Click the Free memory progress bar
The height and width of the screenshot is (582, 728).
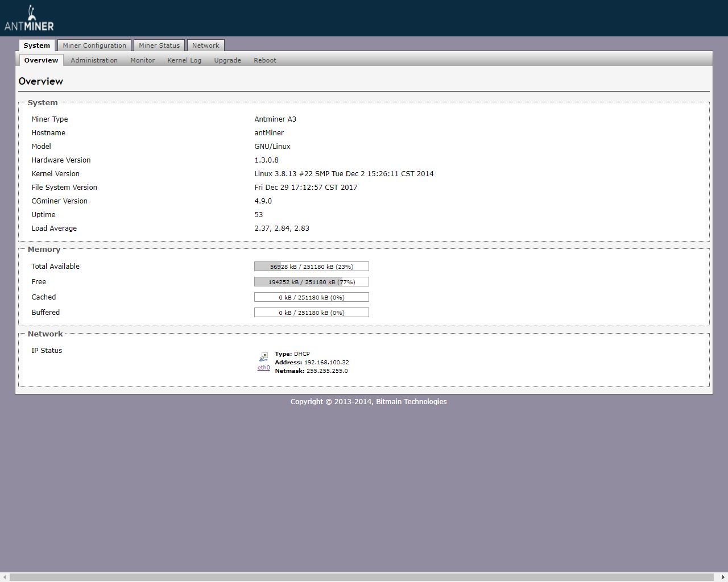point(312,282)
